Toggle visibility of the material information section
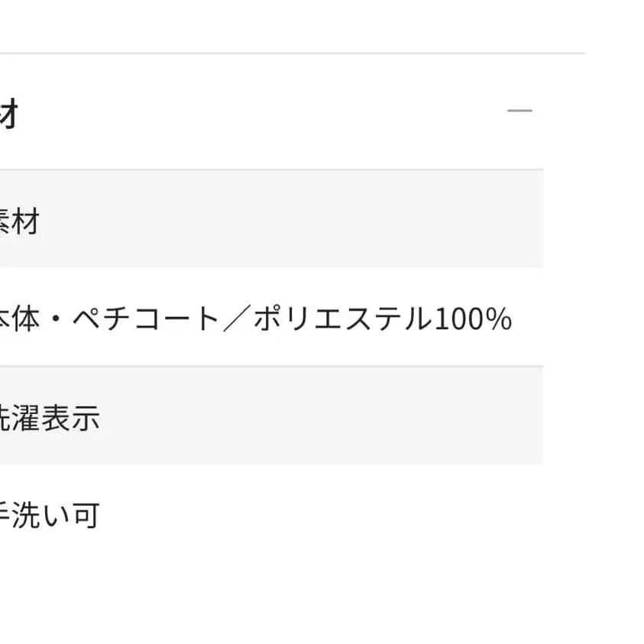The image size is (644, 644). coord(520,110)
